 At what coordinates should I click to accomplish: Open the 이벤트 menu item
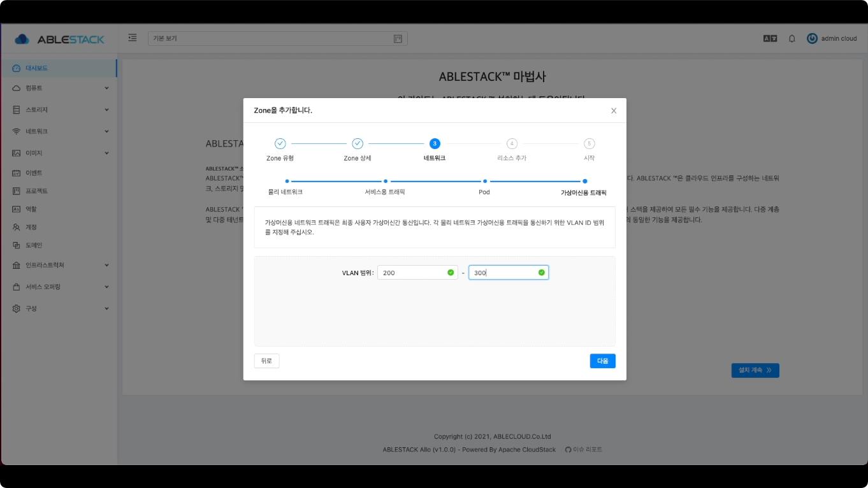pyautogui.click(x=59, y=173)
